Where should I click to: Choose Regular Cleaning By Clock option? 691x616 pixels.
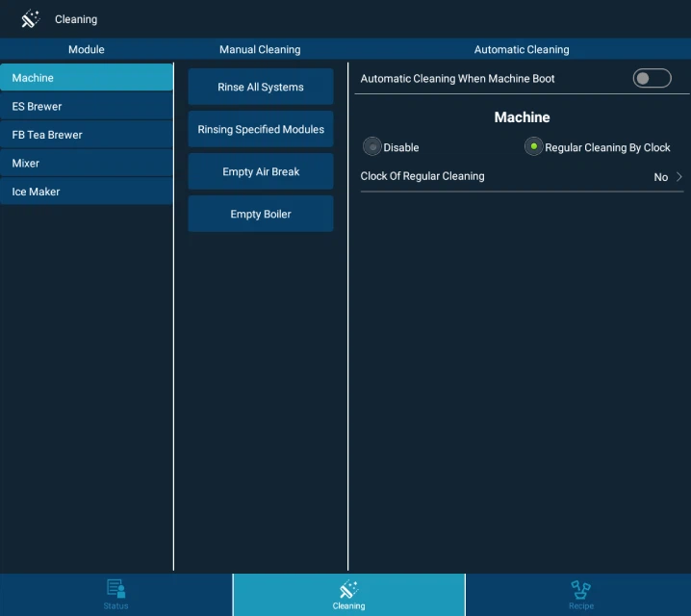tap(533, 147)
